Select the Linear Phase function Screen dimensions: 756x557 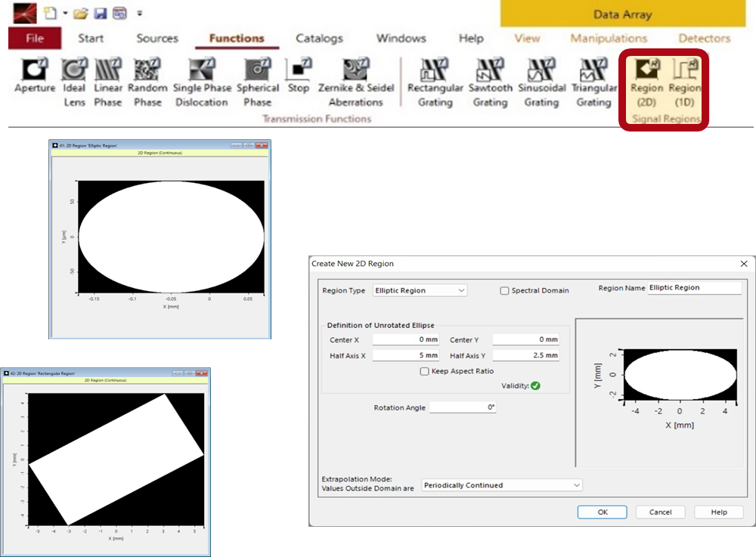click(x=108, y=82)
